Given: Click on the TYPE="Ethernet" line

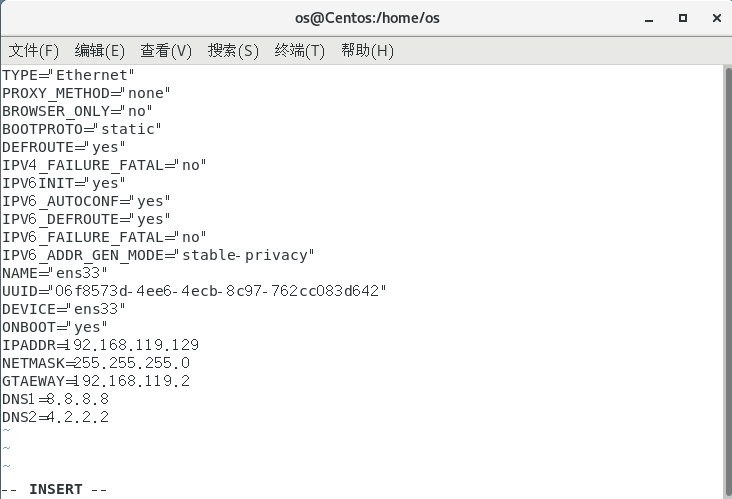Looking at the screenshot, I should tap(68, 75).
